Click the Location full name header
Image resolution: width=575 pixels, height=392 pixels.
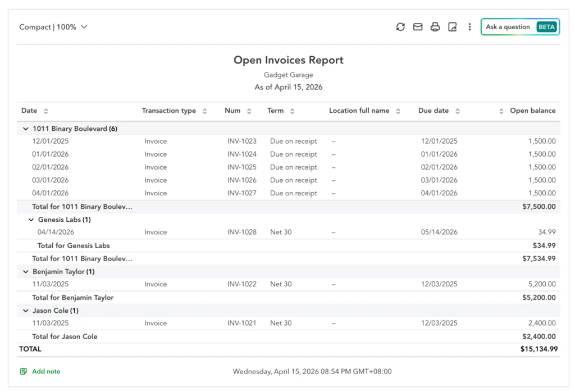359,111
